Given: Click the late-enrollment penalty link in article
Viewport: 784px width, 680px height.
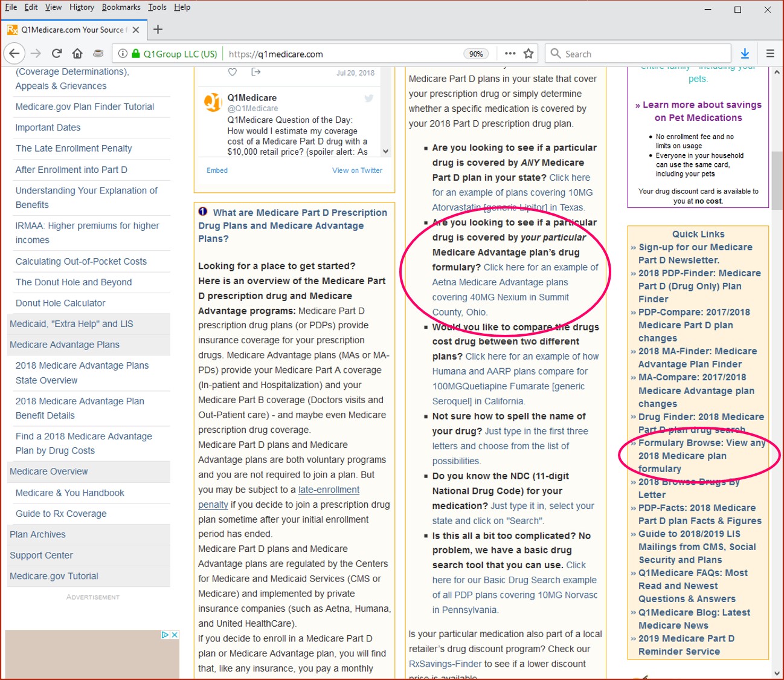Looking at the screenshot, I should tap(278, 497).
